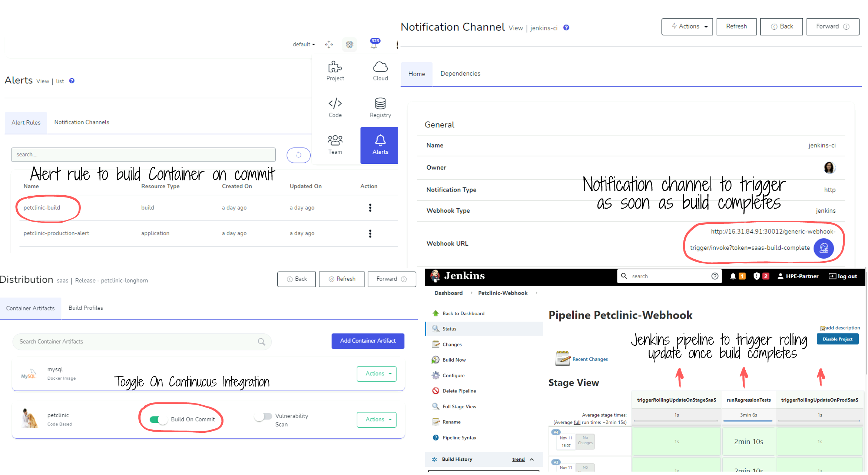868x475 pixels.
Task: Open Actions dropdown for mysql artifact
Action: 376,373
